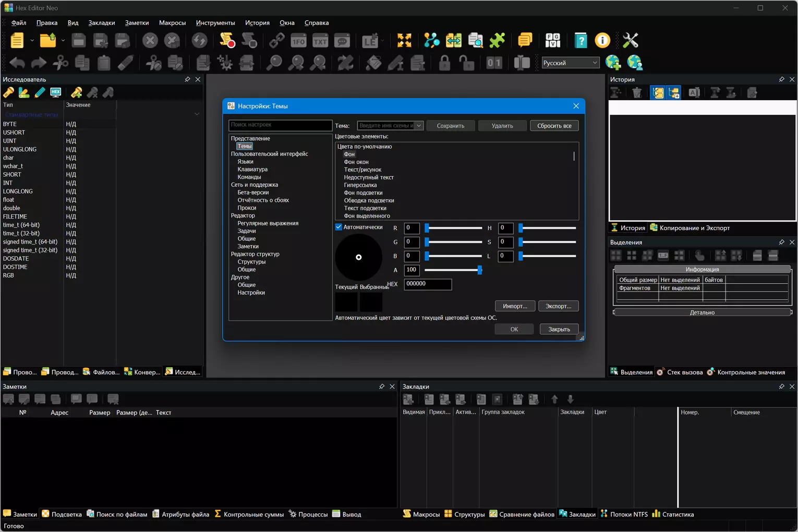
Task: Open the help question mark icon
Action: (581, 41)
